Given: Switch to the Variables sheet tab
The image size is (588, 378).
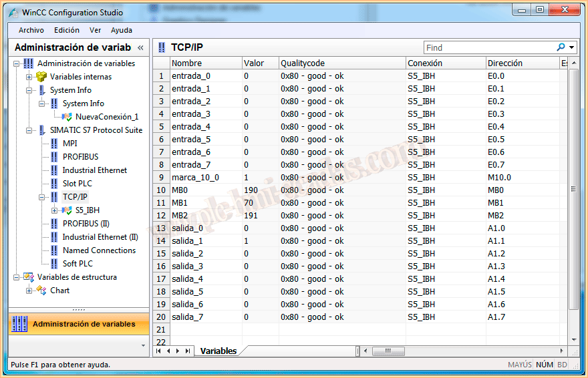Looking at the screenshot, I should [x=218, y=351].
